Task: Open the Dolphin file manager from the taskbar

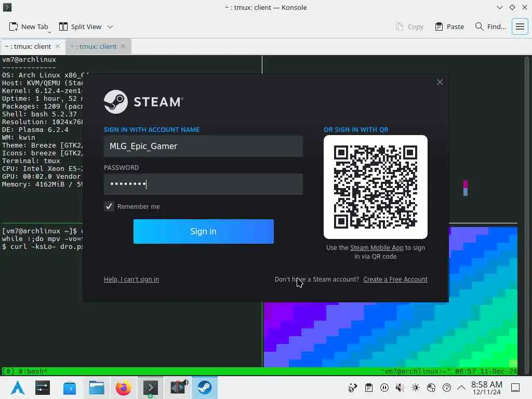Action: click(x=96, y=388)
